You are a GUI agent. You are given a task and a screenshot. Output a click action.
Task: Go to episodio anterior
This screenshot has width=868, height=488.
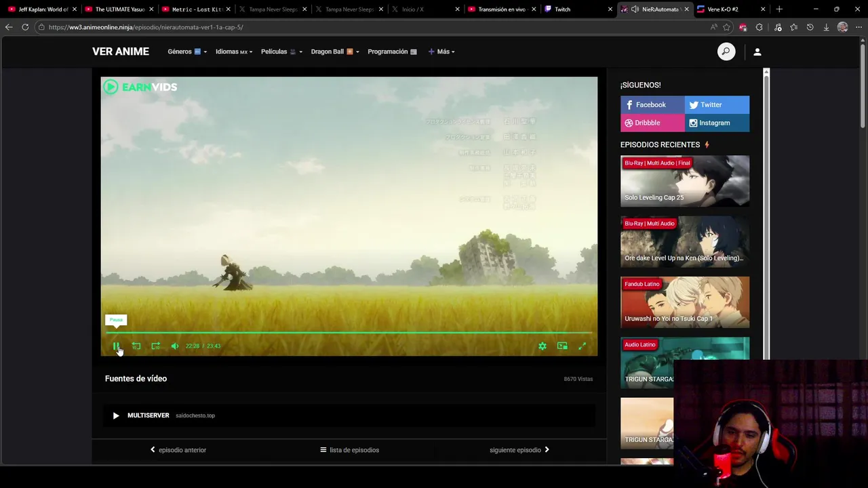pyautogui.click(x=178, y=450)
